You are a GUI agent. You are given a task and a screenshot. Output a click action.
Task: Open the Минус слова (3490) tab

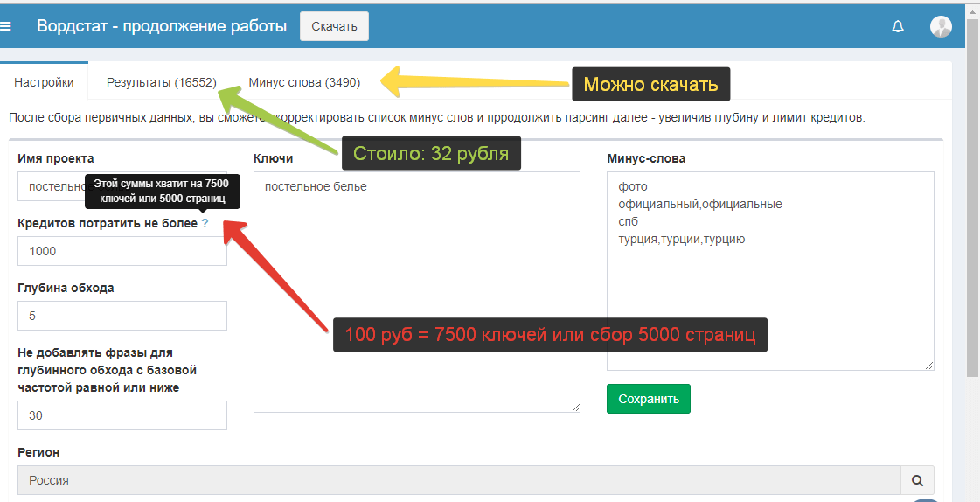point(304,83)
